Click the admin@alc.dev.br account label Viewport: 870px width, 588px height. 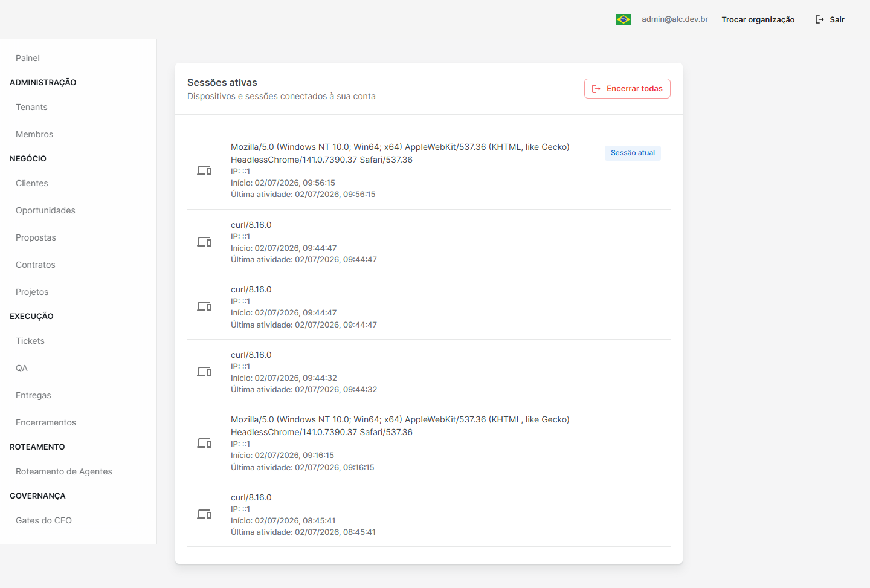tap(675, 19)
